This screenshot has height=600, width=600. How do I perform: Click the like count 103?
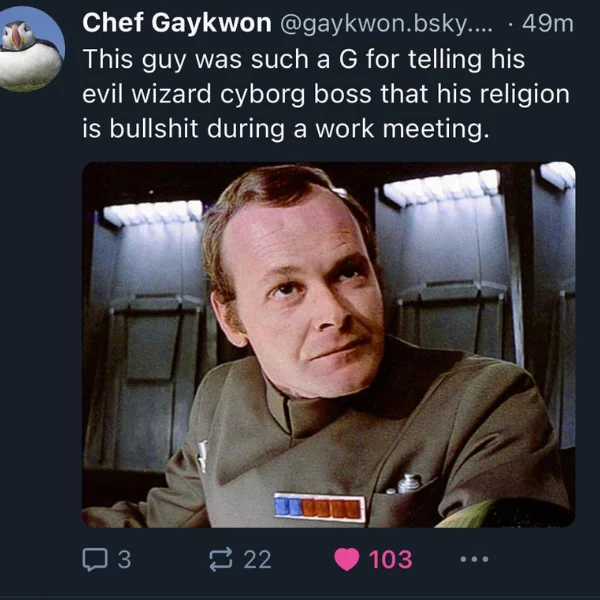391,559
